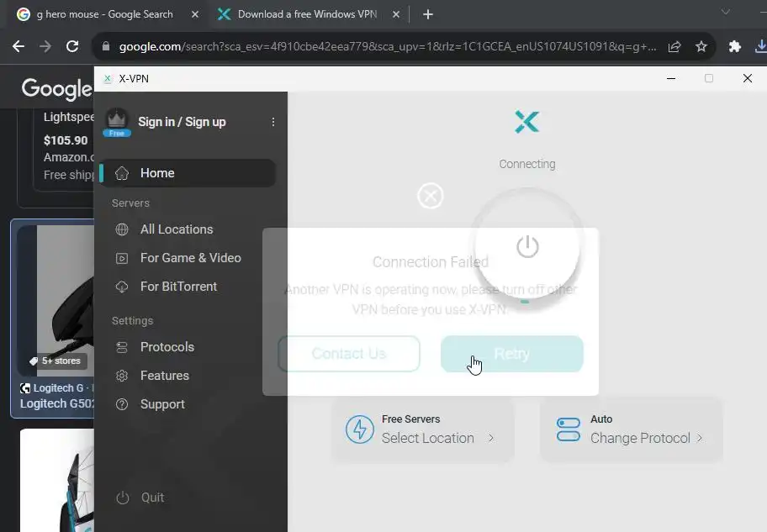Click the Protocols icon in sidebar
This screenshot has height=532, width=767.
pos(122,347)
